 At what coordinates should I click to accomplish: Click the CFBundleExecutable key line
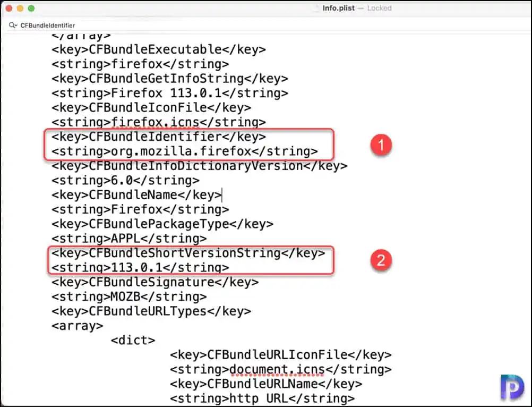pos(158,49)
